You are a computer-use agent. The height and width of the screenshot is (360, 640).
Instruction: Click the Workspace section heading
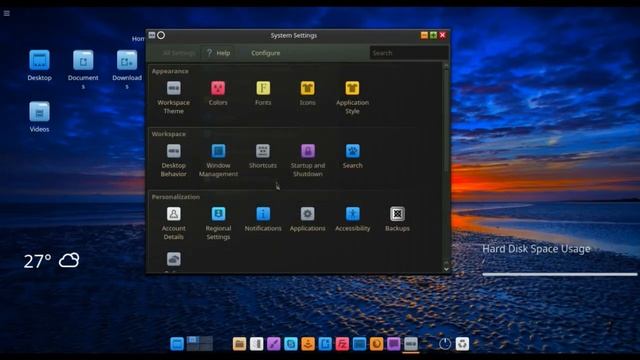pos(168,134)
